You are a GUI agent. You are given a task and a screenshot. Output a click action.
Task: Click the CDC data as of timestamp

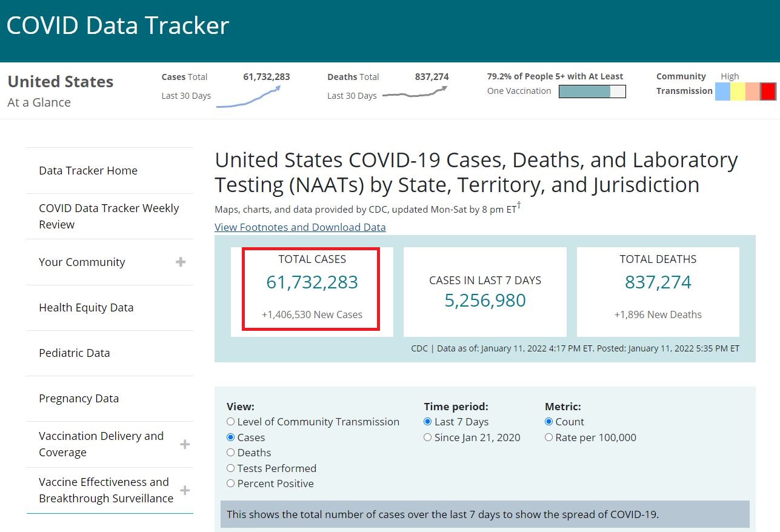(x=575, y=349)
